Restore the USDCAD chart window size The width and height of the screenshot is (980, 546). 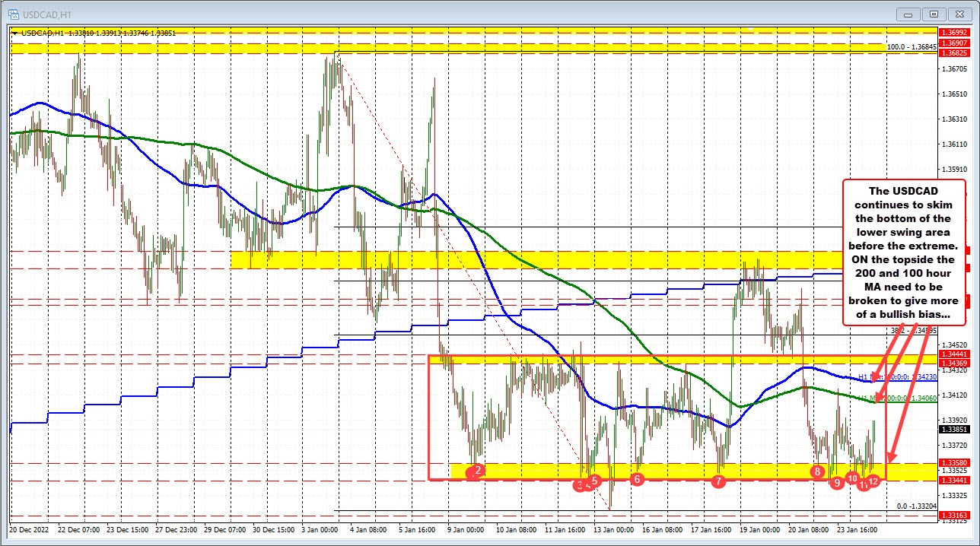coord(933,14)
